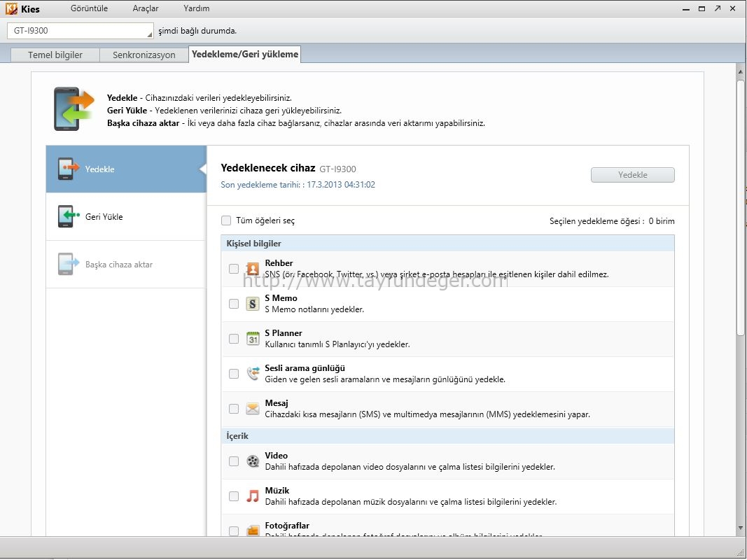Click the Müzik item title
747x560 pixels.
277,491
